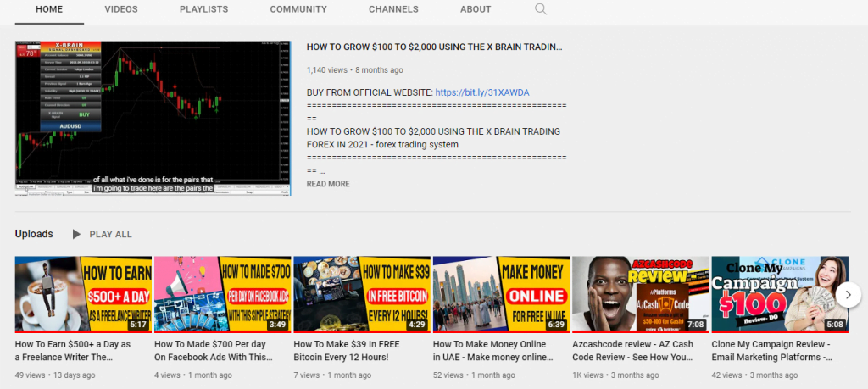Image resolution: width=868 pixels, height=389 pixels.
Task: Open the featured X Brain trading video title
Action: pyautogui.click(x=435, y=47)
